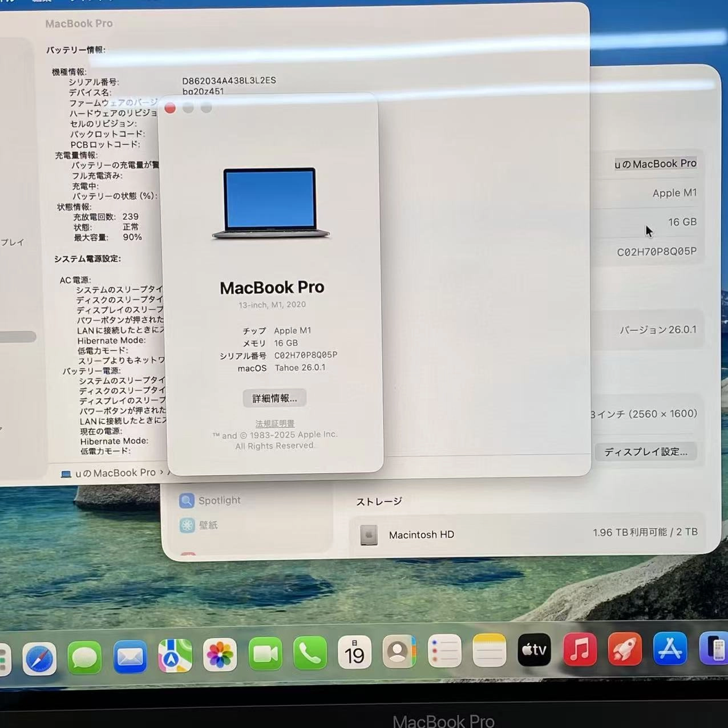Image resolution: width=728 pixels, height=728 pixels.
Task: Launch Apple Music from the Dock
Action: coord(579,648)
